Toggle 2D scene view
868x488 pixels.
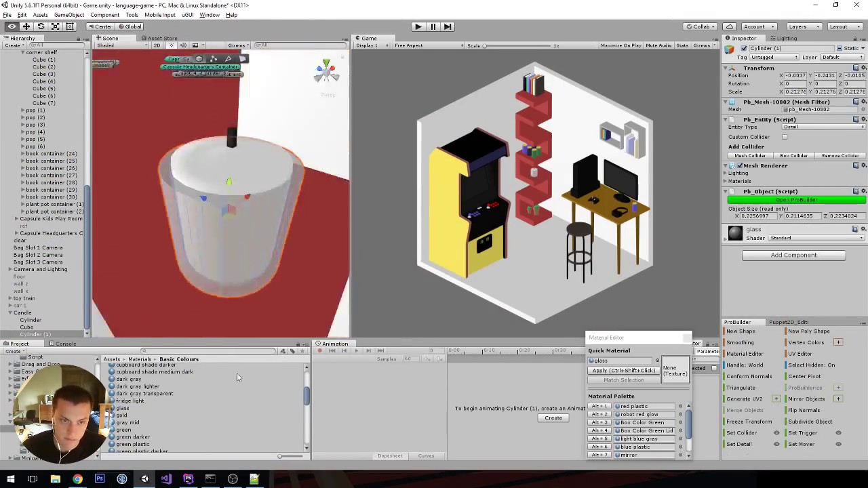[x=157, y=45]
